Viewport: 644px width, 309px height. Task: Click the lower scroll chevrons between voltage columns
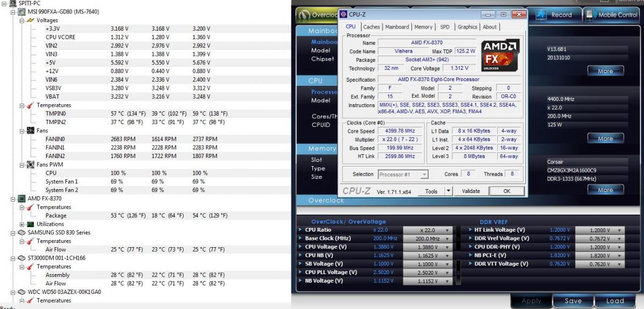(x=457, y=274)
